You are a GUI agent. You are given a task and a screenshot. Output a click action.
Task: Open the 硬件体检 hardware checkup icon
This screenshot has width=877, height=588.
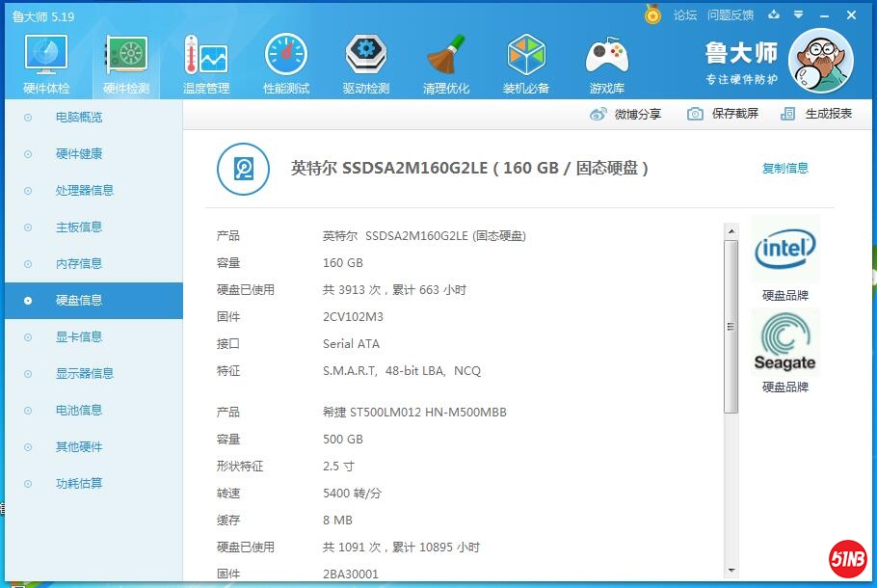(45, 58)
